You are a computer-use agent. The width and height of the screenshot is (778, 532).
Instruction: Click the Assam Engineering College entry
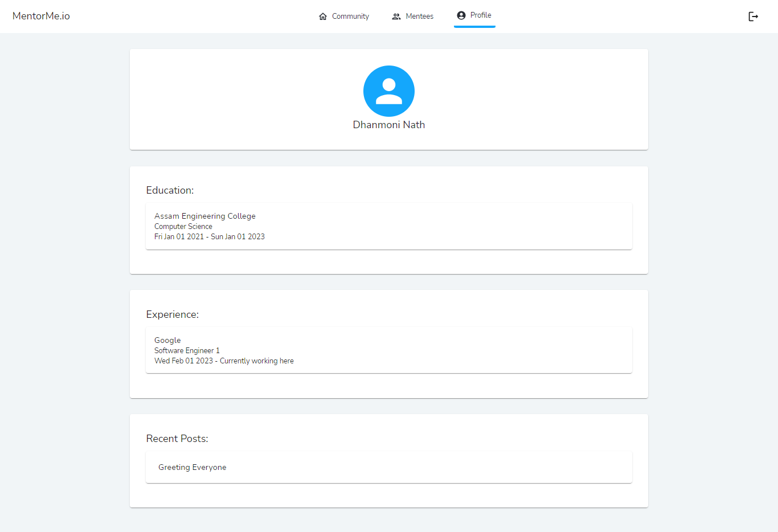point(205,216)
